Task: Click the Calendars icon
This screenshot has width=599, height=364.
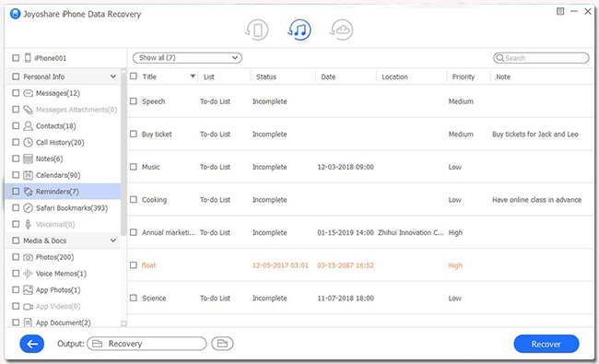Action: 28,175
